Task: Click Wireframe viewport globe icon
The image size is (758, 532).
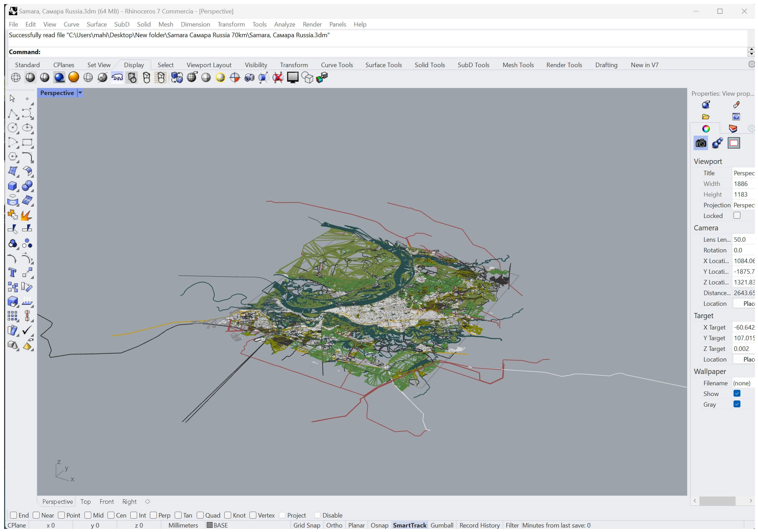Action: tap(16, 77)
